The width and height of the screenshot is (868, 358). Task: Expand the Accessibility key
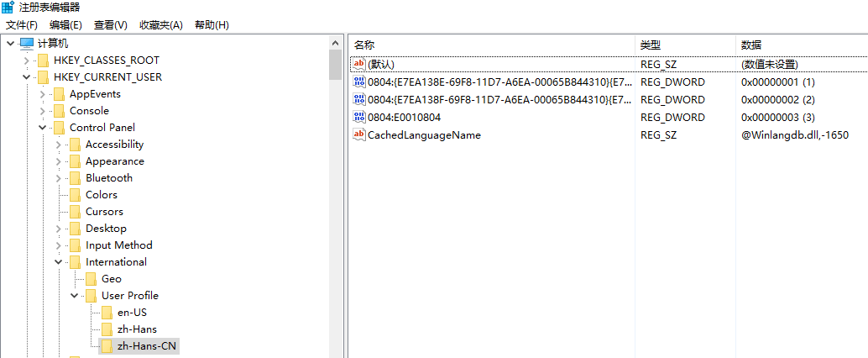click(58, 145)
